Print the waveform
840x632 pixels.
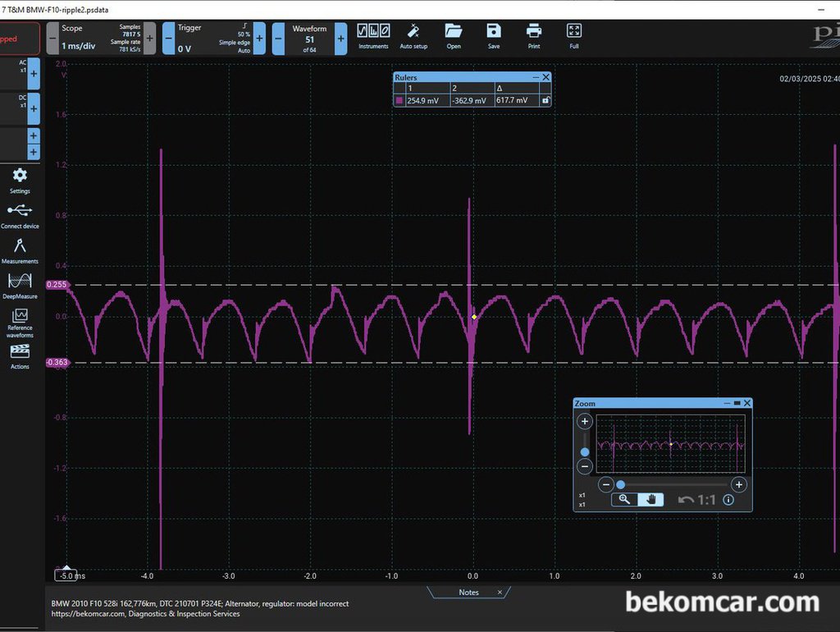533,36
